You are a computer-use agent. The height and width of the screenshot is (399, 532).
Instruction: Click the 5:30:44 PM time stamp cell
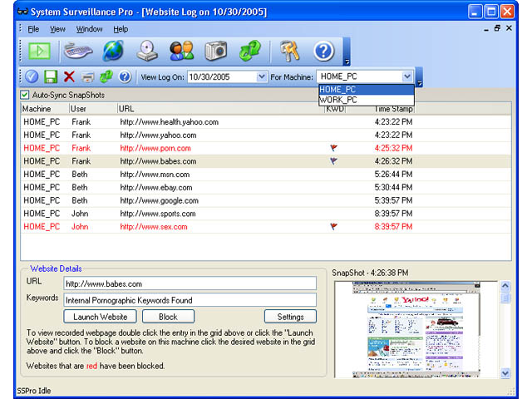[393, 187]
